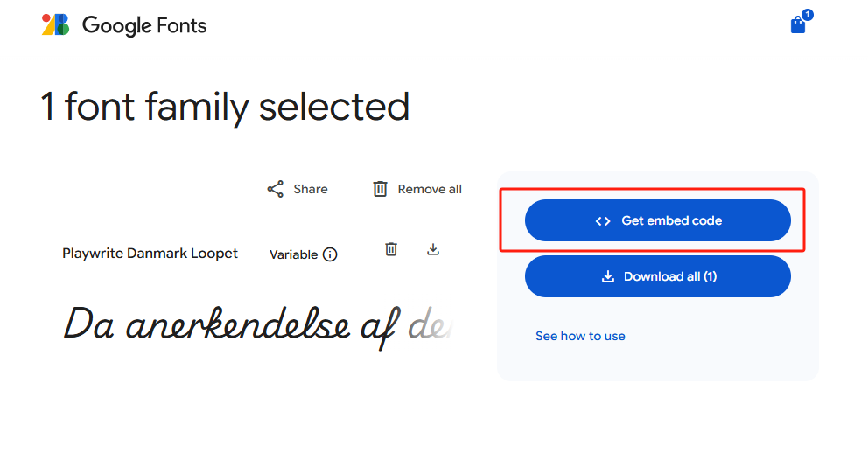This screenshot has height=453, width=868.
Task: Click the Share network icon
Action: click(x=276, y=189)
